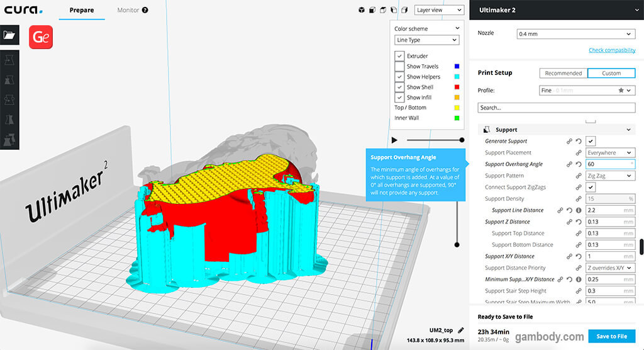
Task: Click the info icon for Support Line Distance
Action: [x=578, y=210]
